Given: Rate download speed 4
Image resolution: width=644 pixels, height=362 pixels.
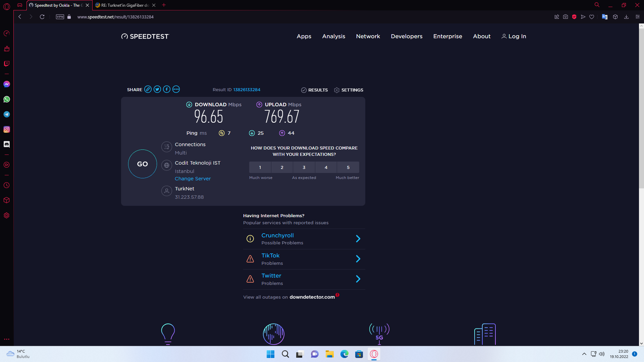Looking at the screenshot, I should (x=326, y=167).
